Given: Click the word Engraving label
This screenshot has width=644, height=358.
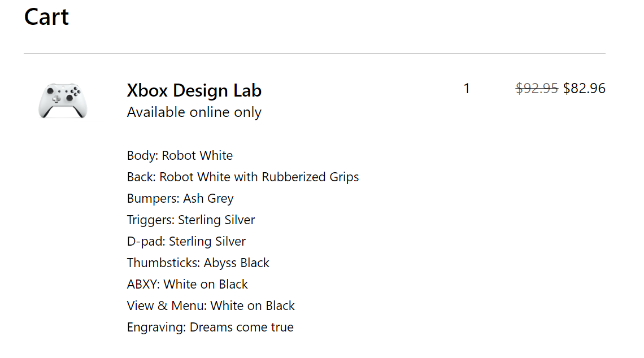Looking at the screenshot, I should (156, 327).
